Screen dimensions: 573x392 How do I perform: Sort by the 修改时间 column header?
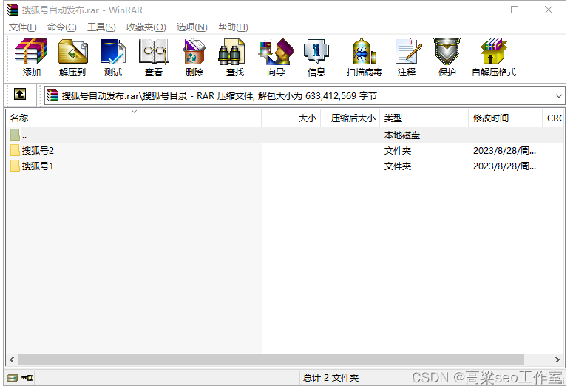tap(506, 118)
